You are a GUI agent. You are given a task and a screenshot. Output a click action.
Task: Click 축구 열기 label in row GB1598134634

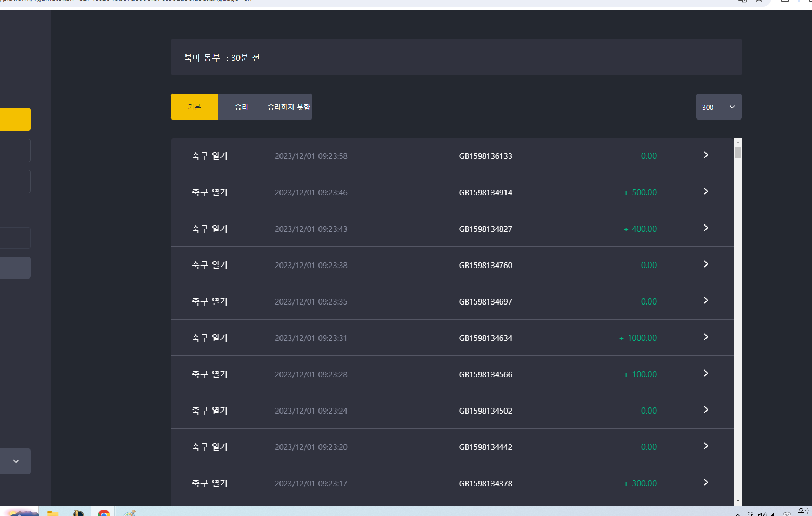click(x=210, y=338)
